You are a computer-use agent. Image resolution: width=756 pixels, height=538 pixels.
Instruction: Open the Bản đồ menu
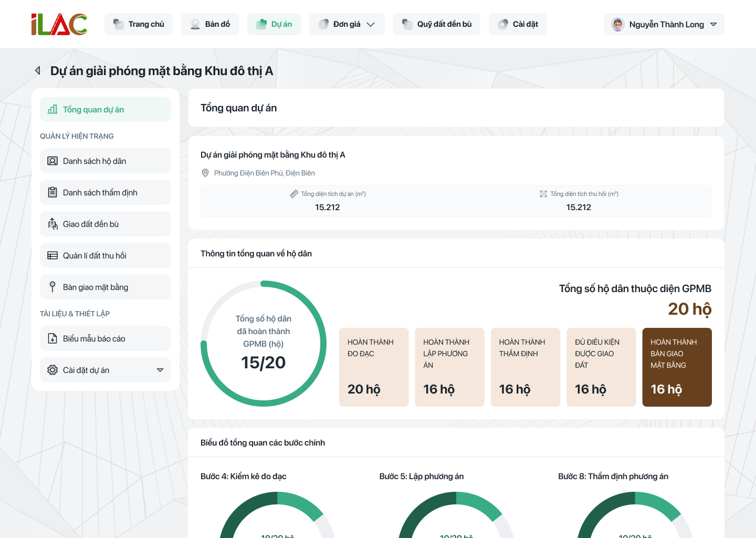[x=210, y=24]
